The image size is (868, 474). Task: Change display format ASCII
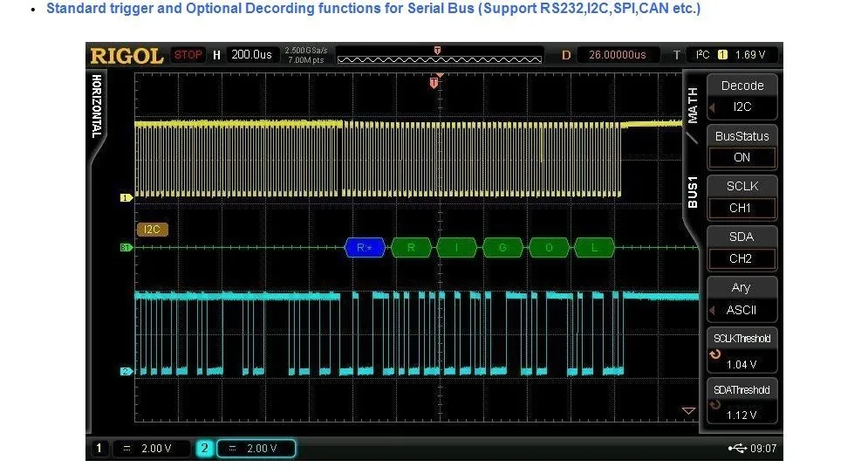tap(742, 299)
